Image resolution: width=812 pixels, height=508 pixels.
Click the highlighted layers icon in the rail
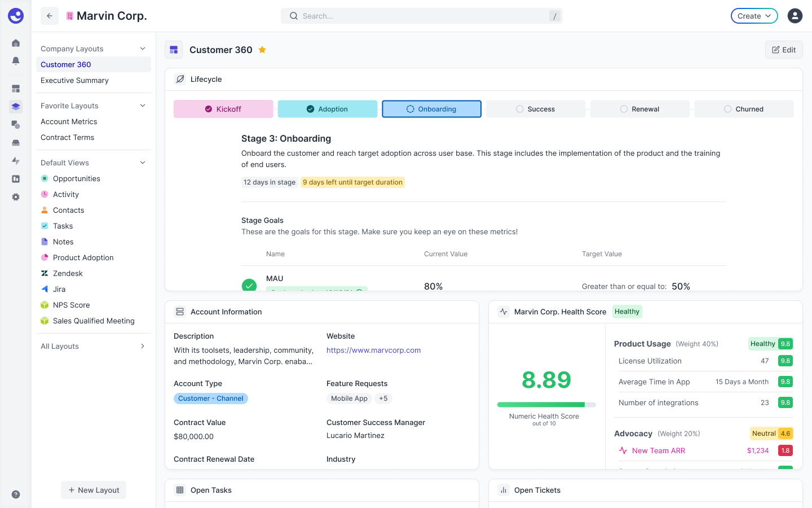click(16, 106)
